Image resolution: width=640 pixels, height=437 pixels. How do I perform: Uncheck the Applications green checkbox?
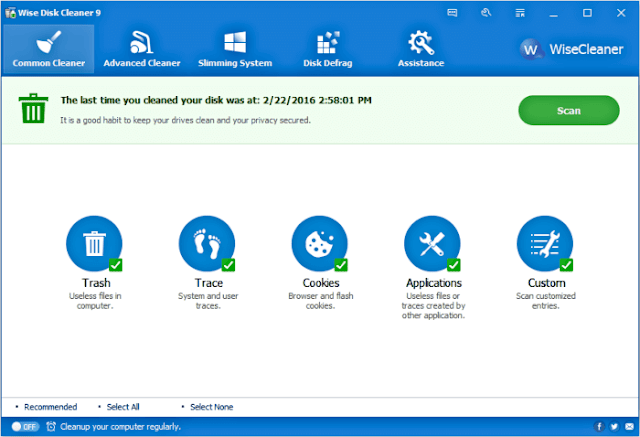click(453, 265)
